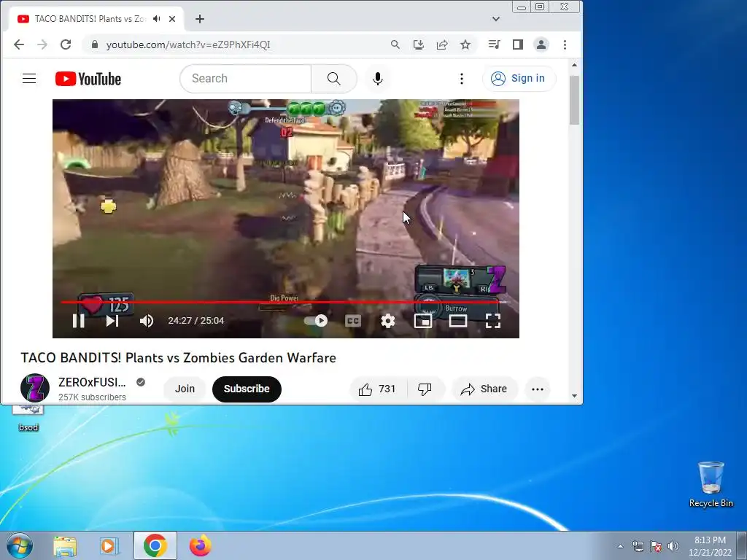747x560 pixels.
Task: Toggle the autoplay switch
Action: click(317, 321)
